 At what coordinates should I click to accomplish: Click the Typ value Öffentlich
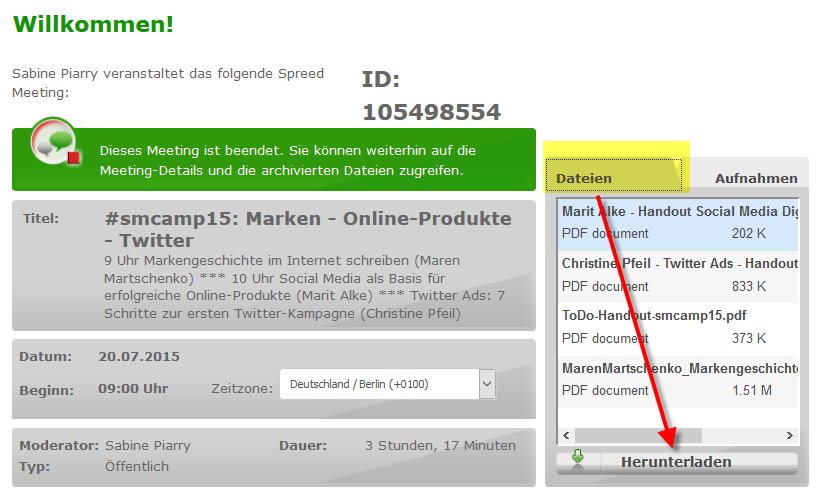tap(137, 466)
